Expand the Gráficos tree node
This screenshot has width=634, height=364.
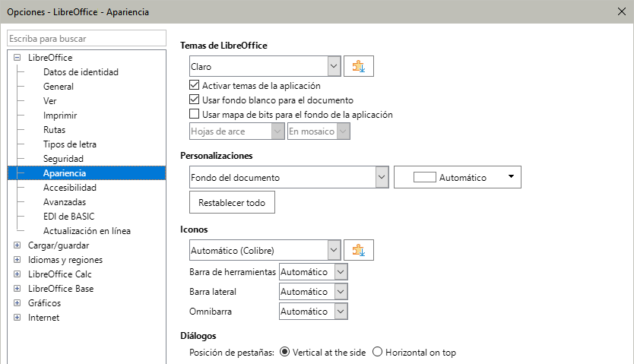click(x=17, y=303)
